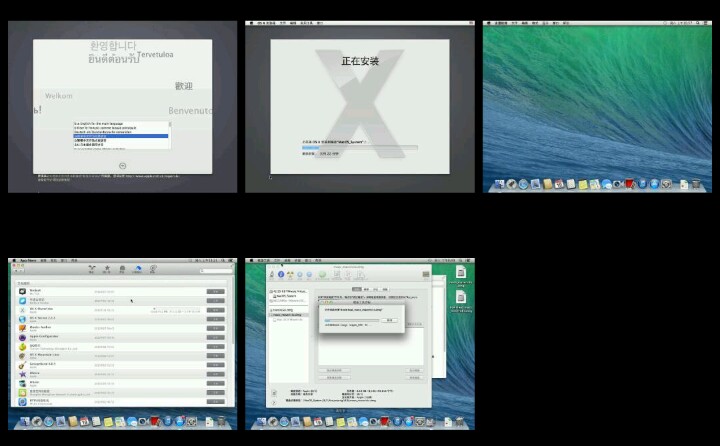Select the OS X Server 2.2.2 row icon
The image size is (720, 446).
[x=22, y=319]
